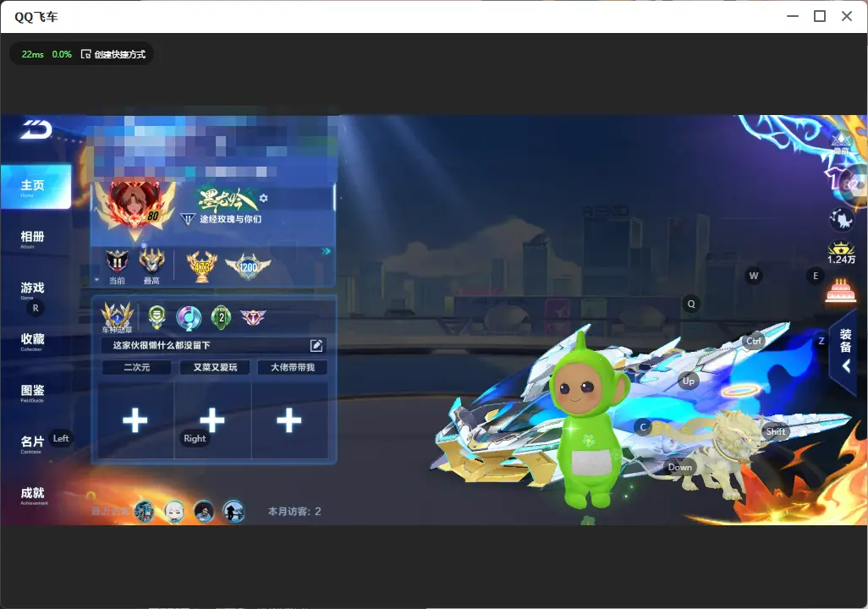Open the club triangle badge icon
This screenshot has height=609, width=868.
[188, 219]
